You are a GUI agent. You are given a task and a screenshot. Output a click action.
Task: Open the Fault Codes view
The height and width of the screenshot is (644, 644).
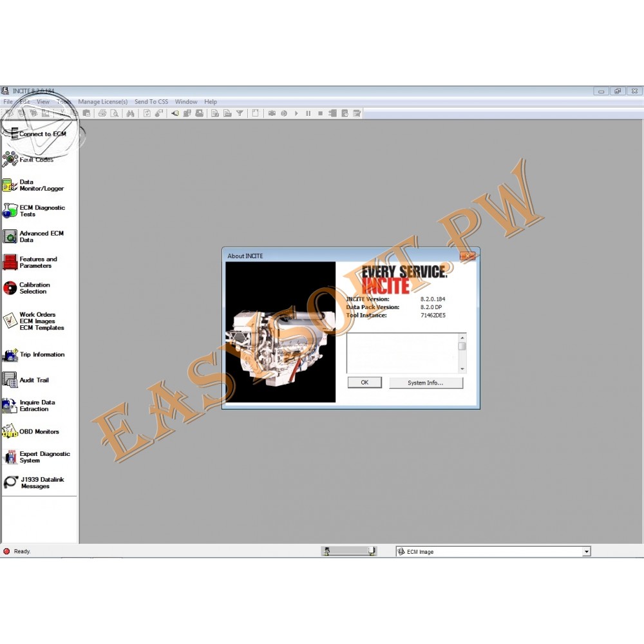pyautogui.click(x=28, y=159)
